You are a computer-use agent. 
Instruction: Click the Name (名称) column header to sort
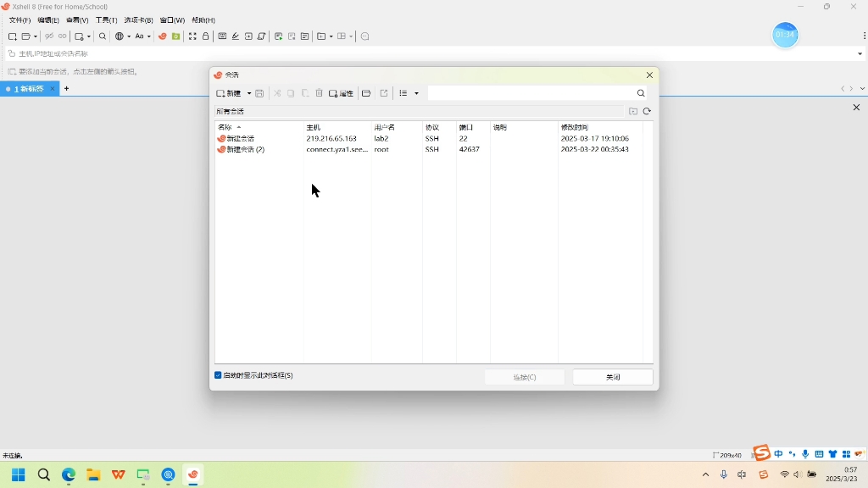point(259,127)
